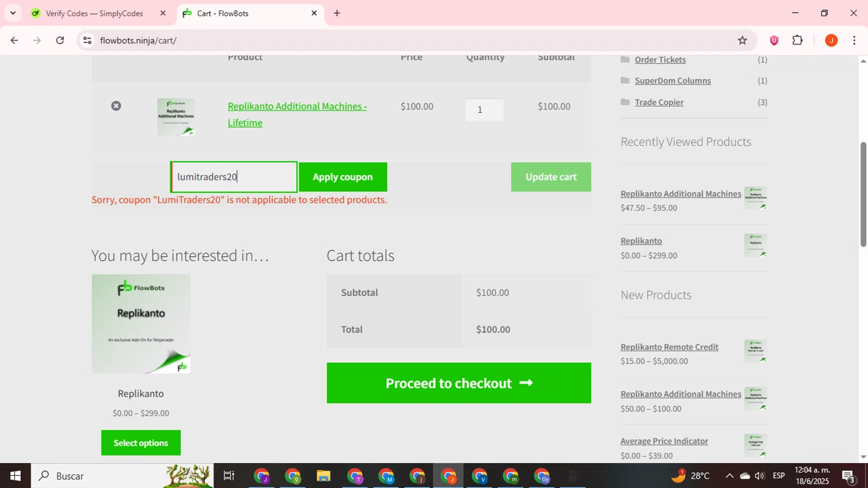This screenshot has height=488, width=868.
Task: Close the Cart - FlowBots tab
Action: pyautogui.click(x=314, y=13)
